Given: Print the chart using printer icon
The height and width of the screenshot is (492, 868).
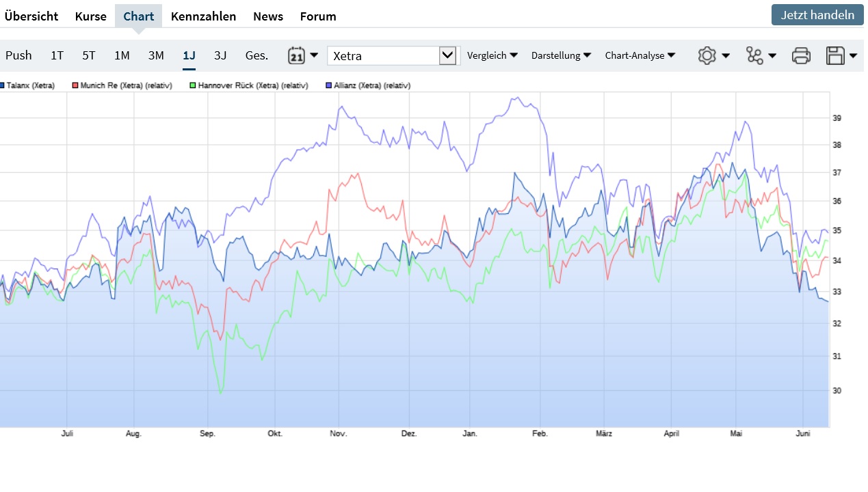Looking at the screenshot, I should tap(801, 55).
